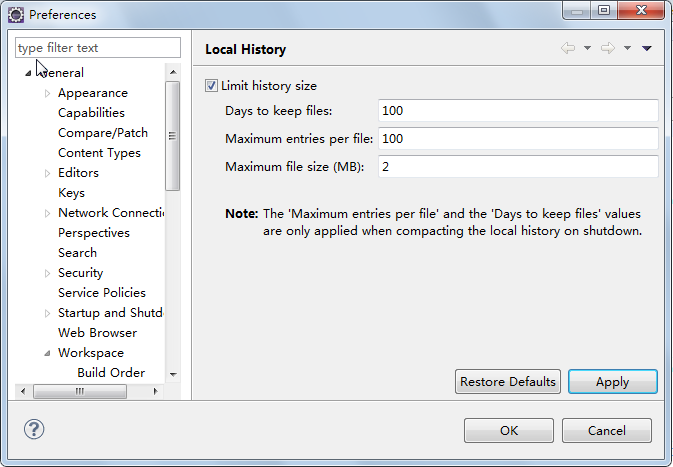Click the Restore Defaults button
The height and width of the screenshot is (467, 673).
(508, 382)
